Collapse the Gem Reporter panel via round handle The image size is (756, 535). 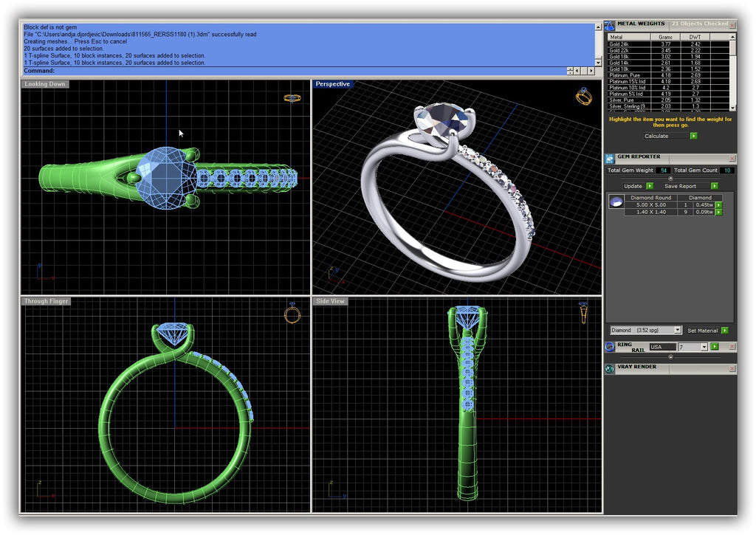coord(670,179)
